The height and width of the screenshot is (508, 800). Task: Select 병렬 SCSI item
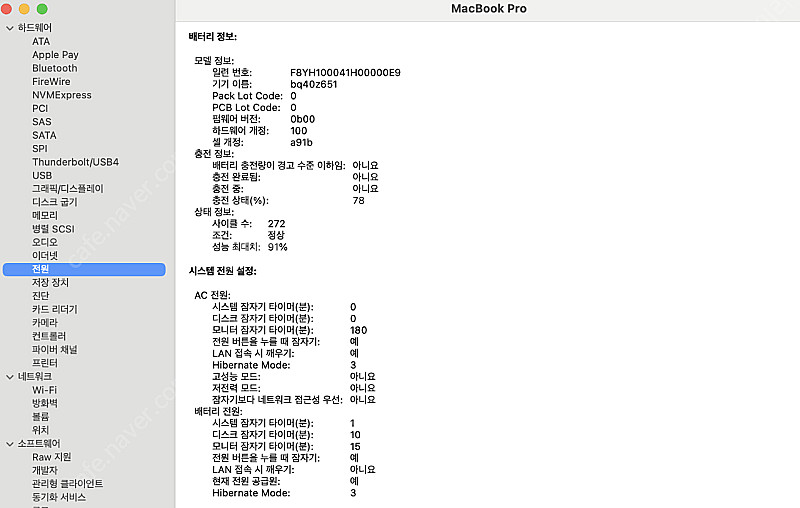pyautogui.click(x=53, y=229)
